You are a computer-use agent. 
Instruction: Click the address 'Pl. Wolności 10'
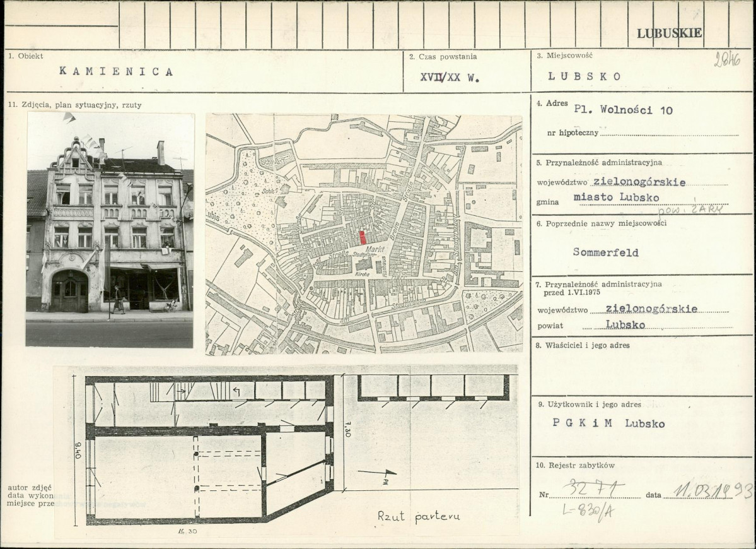tap(623, 110)
